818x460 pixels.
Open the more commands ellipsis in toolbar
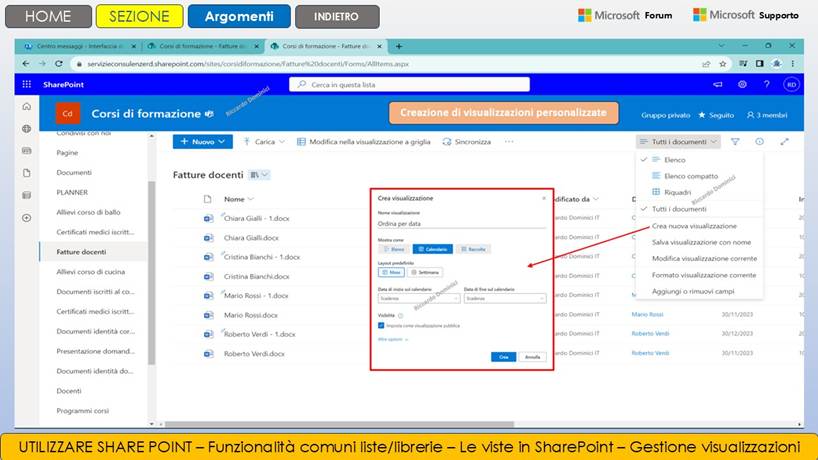[x=509, y=141]
